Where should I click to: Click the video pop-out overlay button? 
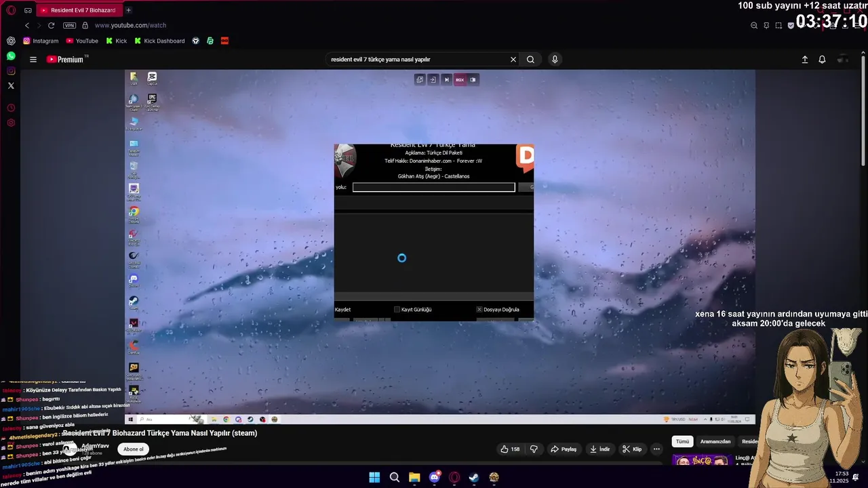click(x=420, y=79)
